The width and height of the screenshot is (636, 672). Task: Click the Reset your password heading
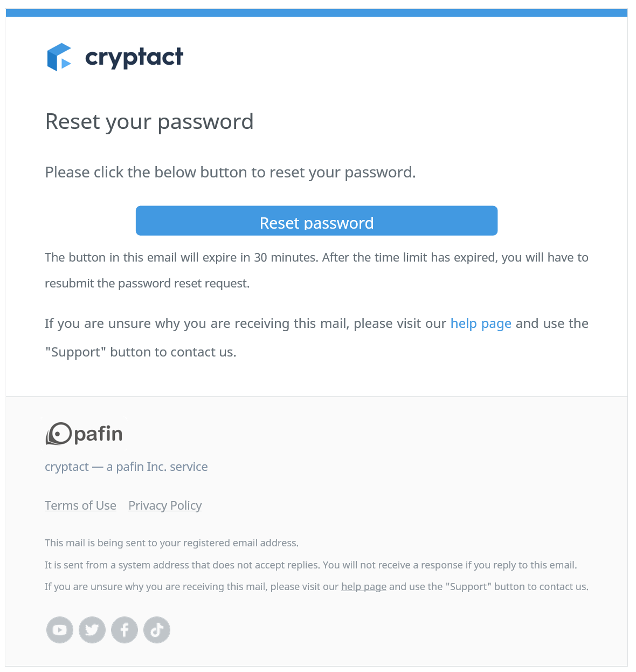click(149, 122)
